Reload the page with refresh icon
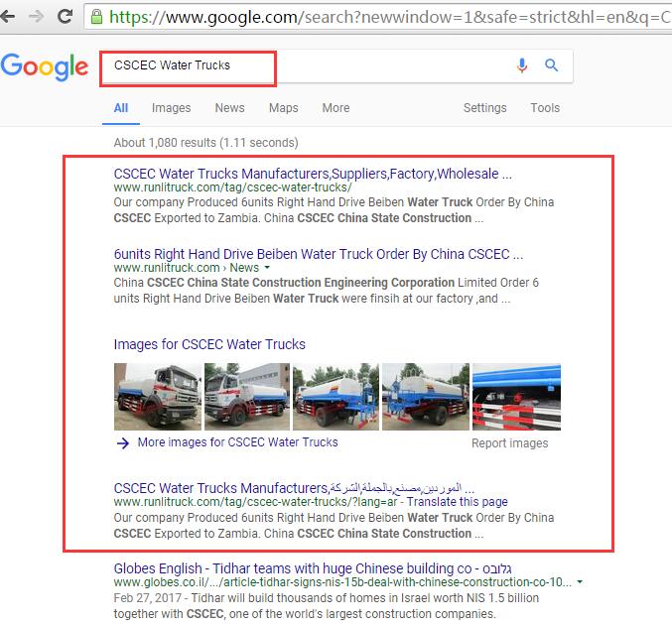Viewport: 672px width, 624px height. click(x=66, y=16)
